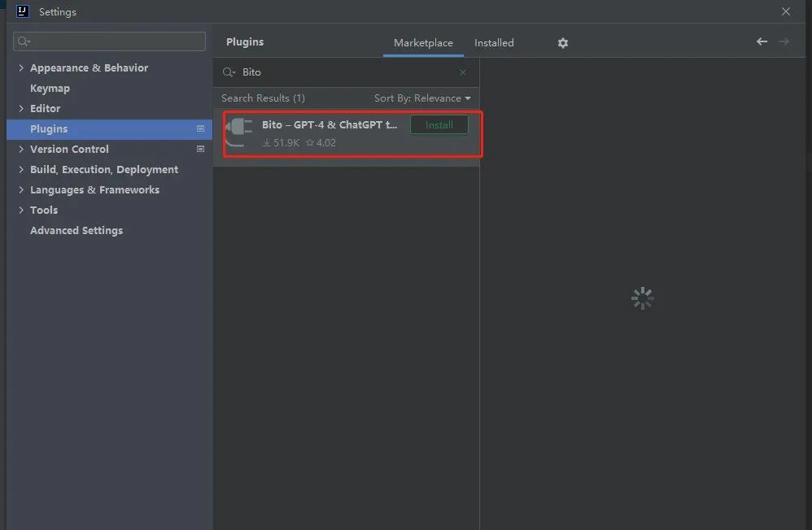The image size is (812, 530).
Task: Expand Version Control section chevron
Action: 21,149
